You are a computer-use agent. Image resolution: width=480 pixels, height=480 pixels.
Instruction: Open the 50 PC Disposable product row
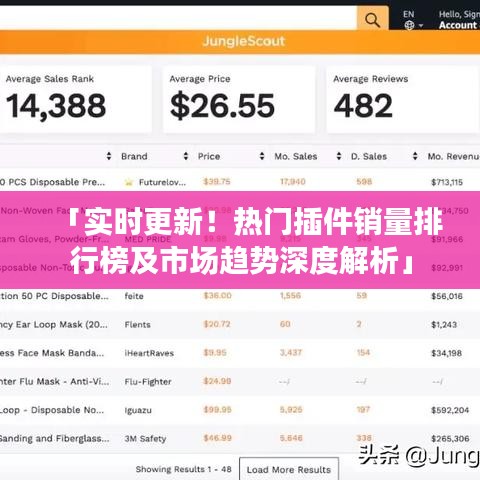click(x=54, y=296)
